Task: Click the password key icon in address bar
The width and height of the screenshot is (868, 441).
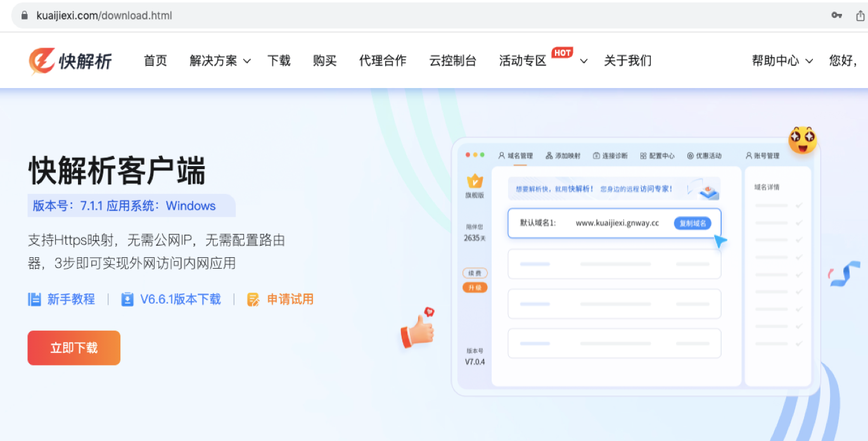Action: [836, 15]
